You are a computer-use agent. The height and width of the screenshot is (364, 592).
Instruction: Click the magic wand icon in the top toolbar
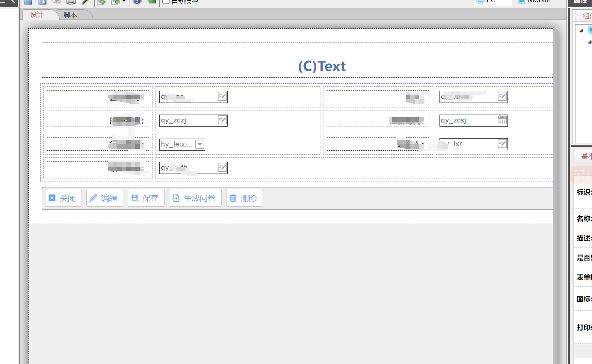[x=86, y=2]
